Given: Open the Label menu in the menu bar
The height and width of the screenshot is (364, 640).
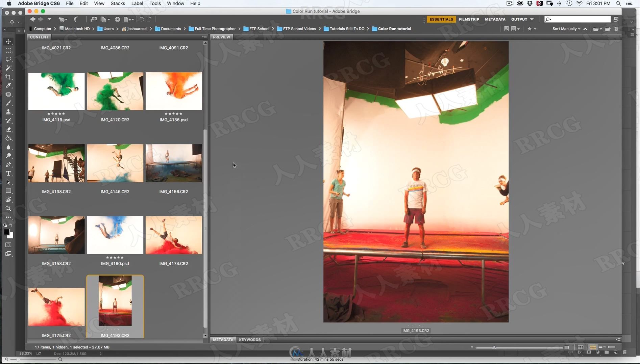Looking at the screenshot, I should coord(137,3).
